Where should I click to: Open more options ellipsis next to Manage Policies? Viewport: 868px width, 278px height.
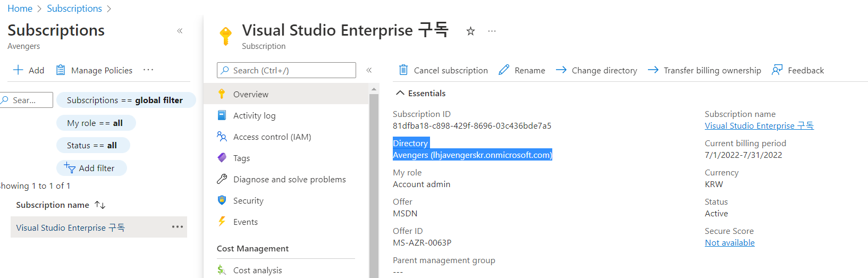click(148, 70)
